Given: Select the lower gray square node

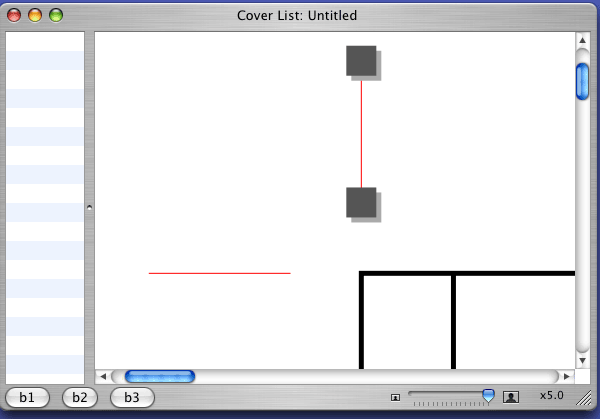Looking at the screenshot, I should click(x=361, y=202).
